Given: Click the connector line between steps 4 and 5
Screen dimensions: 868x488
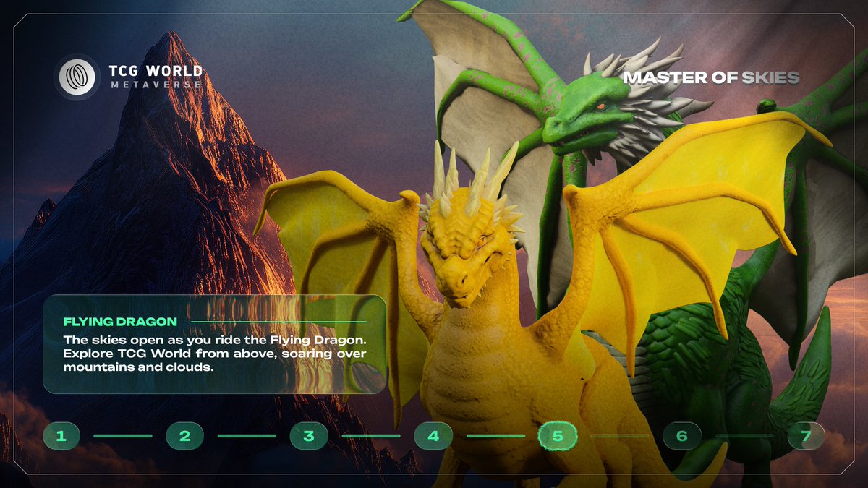Looking at the screenshot, I should (495, 436).
